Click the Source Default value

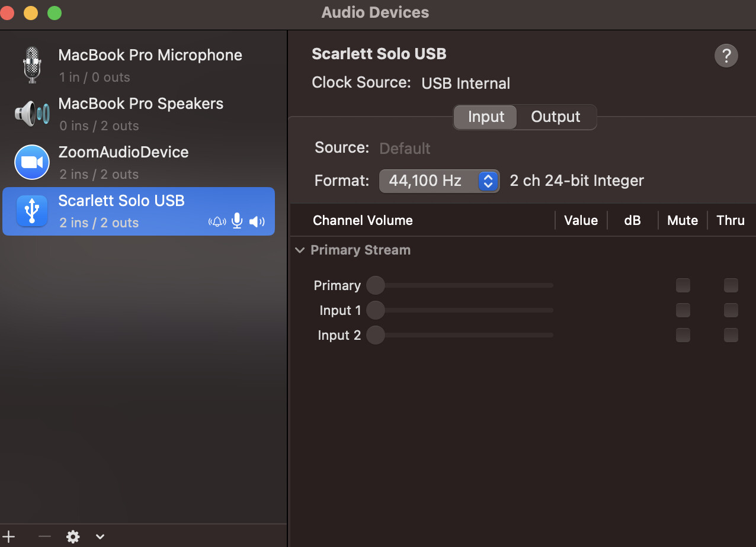coord(405,148)
